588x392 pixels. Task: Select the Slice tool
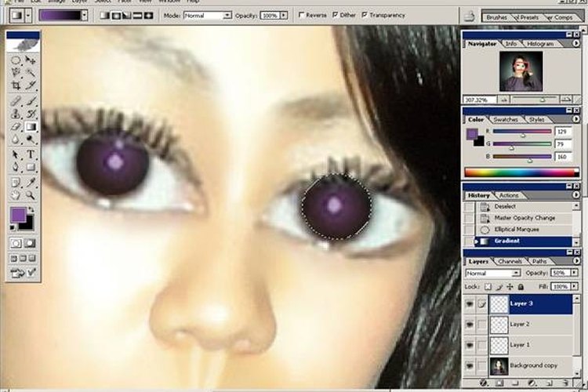tap(31, 85)
